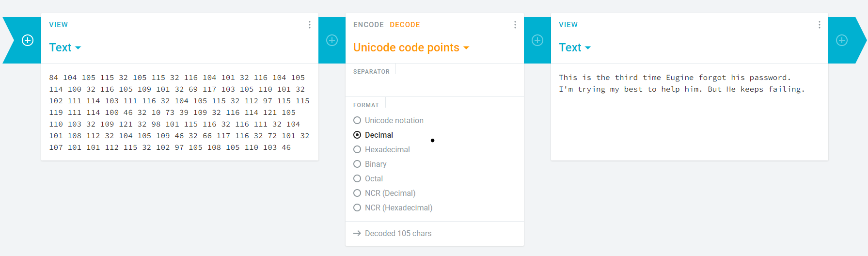Select the Hexadecimal format option
This screenshot has height=256, width=868.
pyautogui.click(x=382, y=149)
